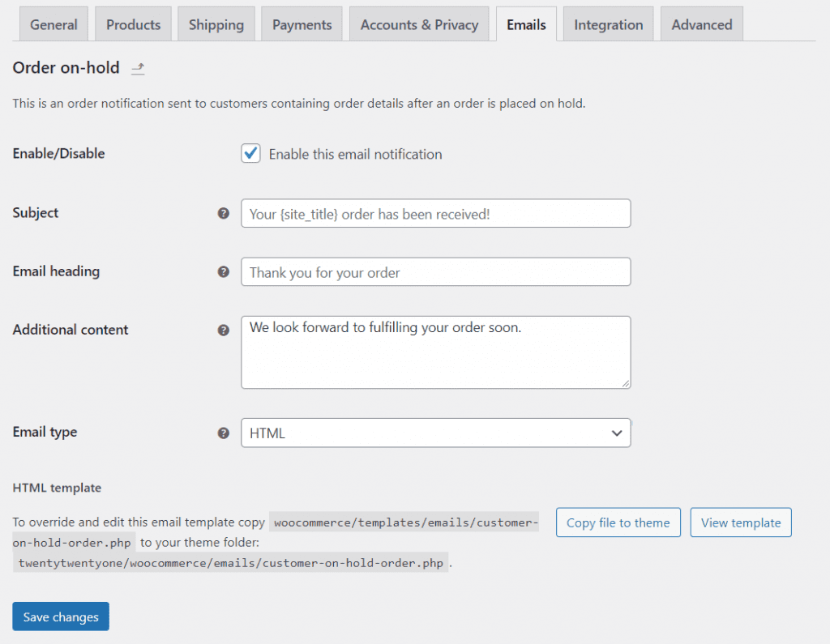The width and height of the screenshot is (830, 644).
Task: Switch to the Integration tab
Action: pos(608,24)
